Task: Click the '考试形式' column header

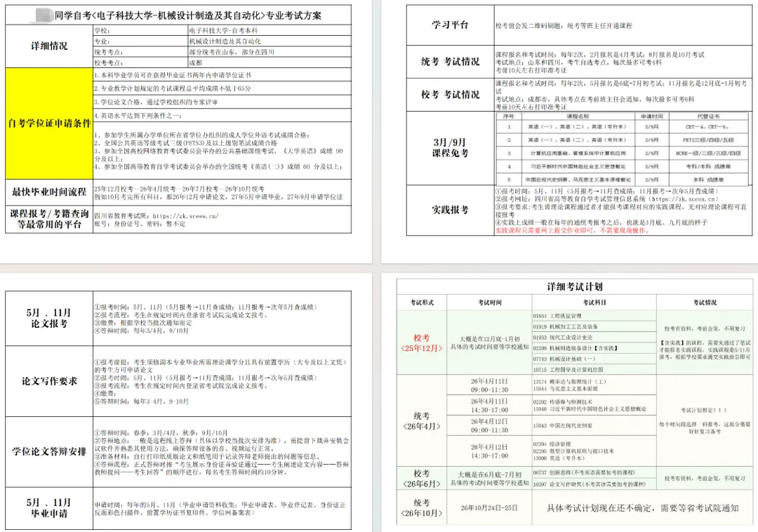Action: coord(422,302)
